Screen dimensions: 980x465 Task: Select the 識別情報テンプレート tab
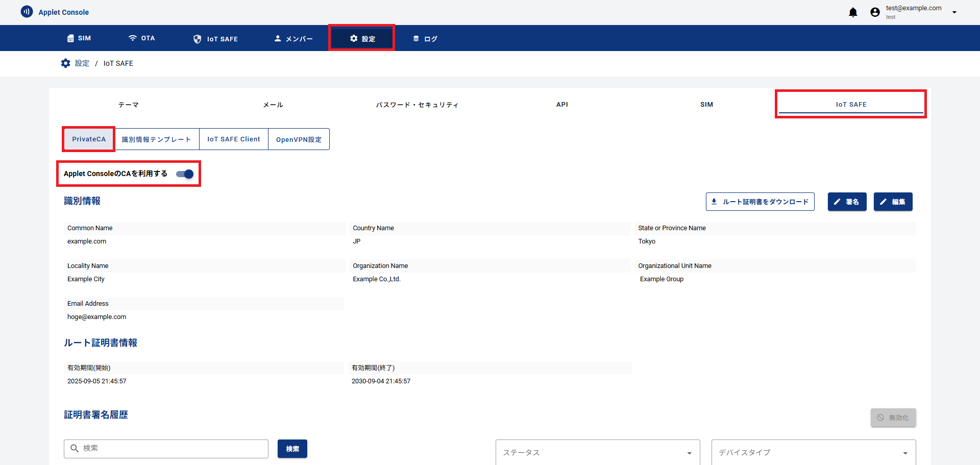pyautogui.click(x=156, y=139)
